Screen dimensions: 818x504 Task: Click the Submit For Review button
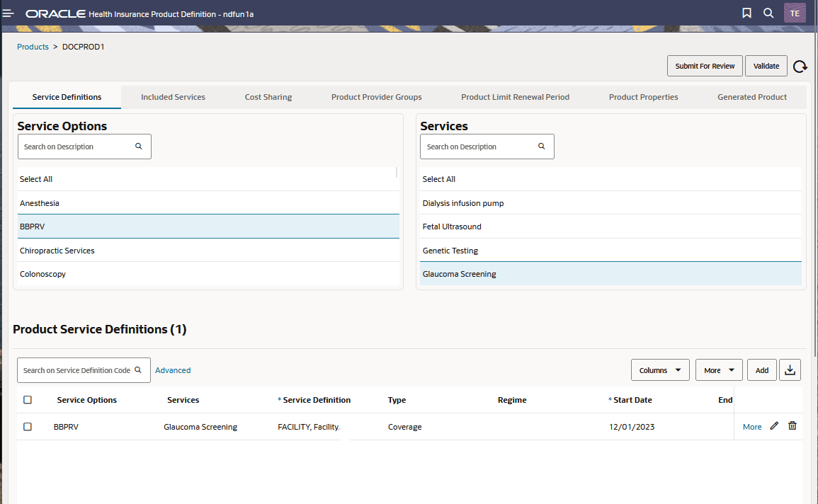point(705,67)
